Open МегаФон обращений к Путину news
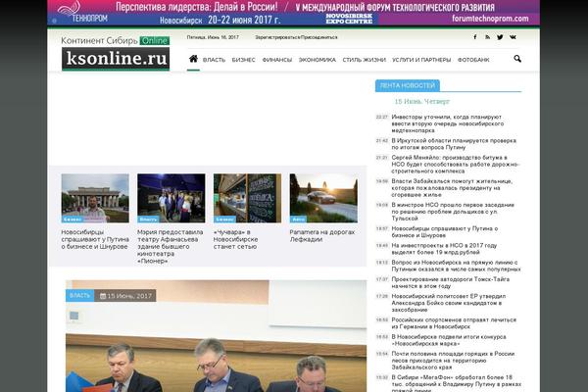Image resolution: width=588 pixels, height=392 pixels. [x=457, y=383]
